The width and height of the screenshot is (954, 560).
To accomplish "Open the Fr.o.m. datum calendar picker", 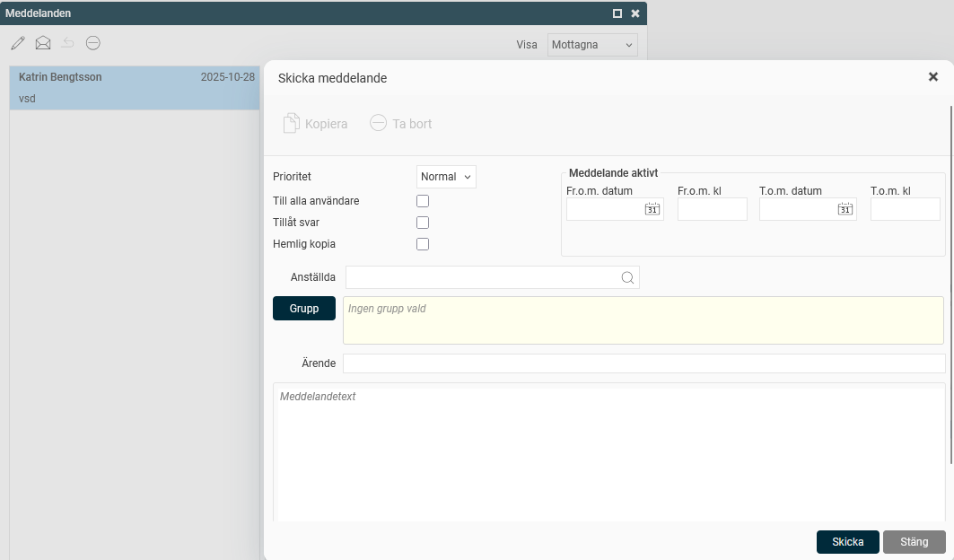I will [652, 209].
